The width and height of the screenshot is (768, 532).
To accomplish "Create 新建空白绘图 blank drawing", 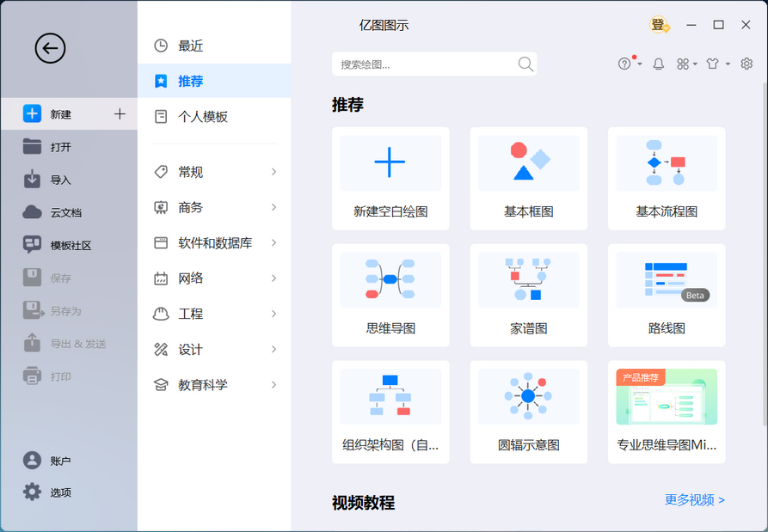I will click(x=390, y=179).
